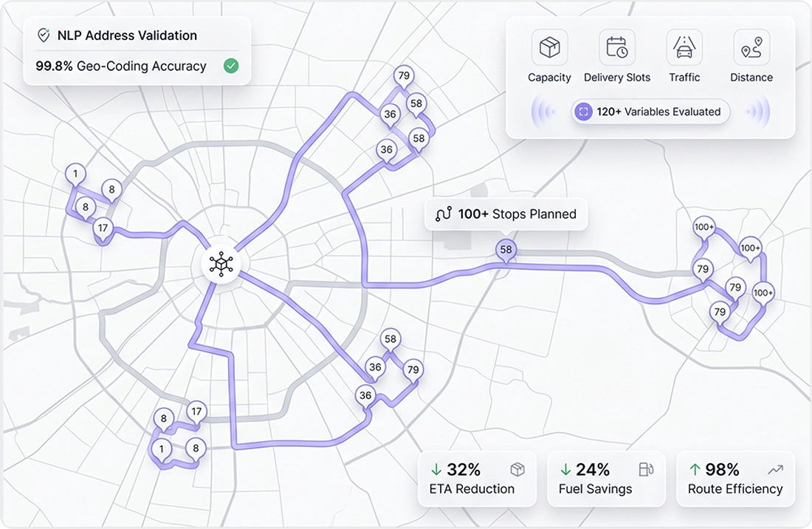Click the package icon on ETA Reduction card
This screenshot has height=529, width=812.
(517, 469)
